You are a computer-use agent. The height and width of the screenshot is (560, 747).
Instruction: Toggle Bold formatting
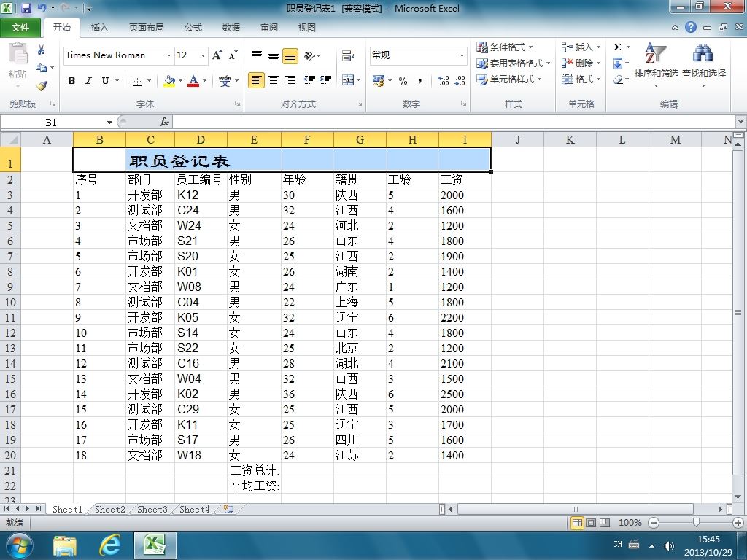[x=71, y=81]
